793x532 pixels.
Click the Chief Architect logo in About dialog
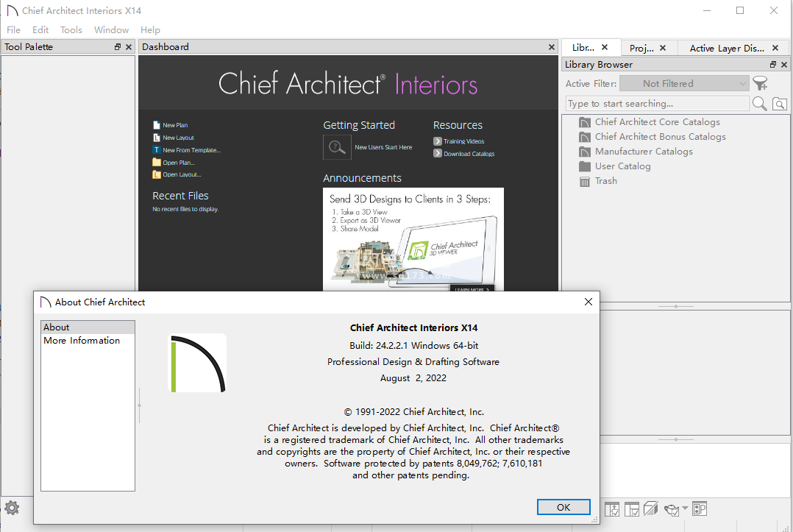point(197,363)
